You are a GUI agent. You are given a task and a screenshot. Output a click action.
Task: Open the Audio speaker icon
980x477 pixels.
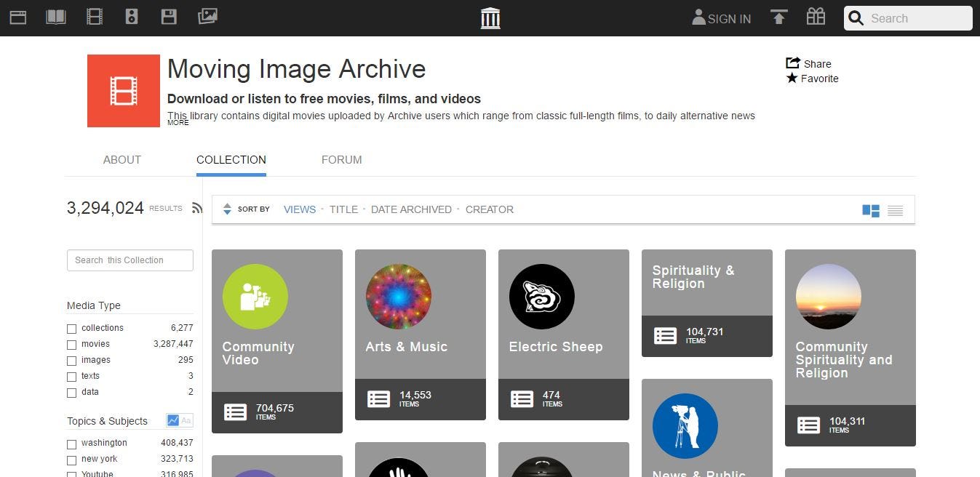pyautogui.click(x=132, y=17)
